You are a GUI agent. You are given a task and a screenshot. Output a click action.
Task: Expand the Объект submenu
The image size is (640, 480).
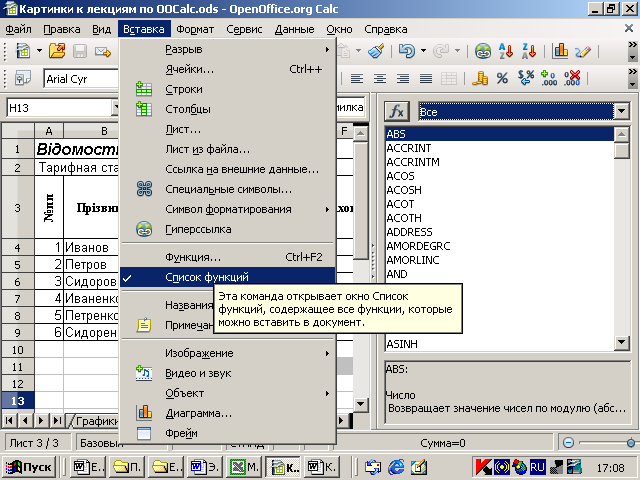click(x=227, y=393)
